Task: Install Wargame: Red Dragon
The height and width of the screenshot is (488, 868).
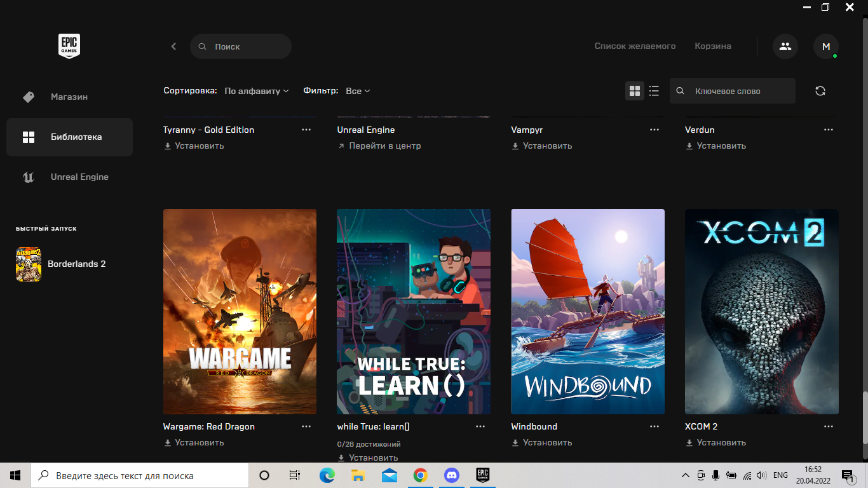Action: [x=194, y=442]
